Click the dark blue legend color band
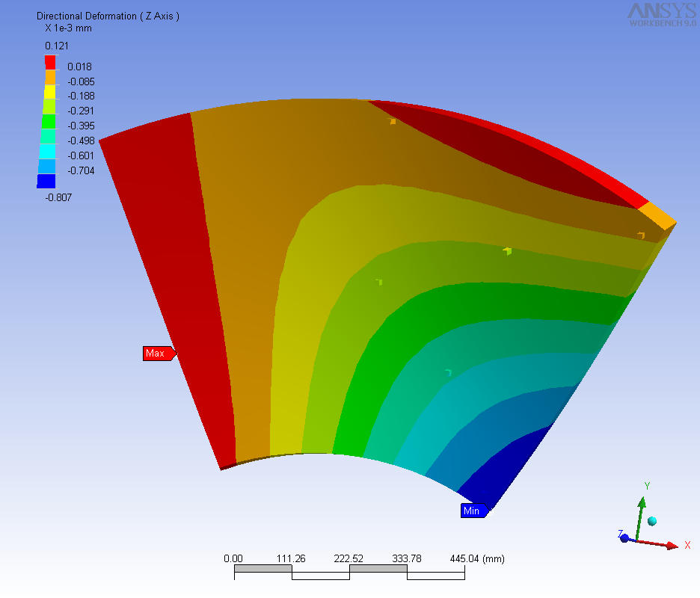The height and width of the screenshot is (598, 700). [x=46, y=181]
